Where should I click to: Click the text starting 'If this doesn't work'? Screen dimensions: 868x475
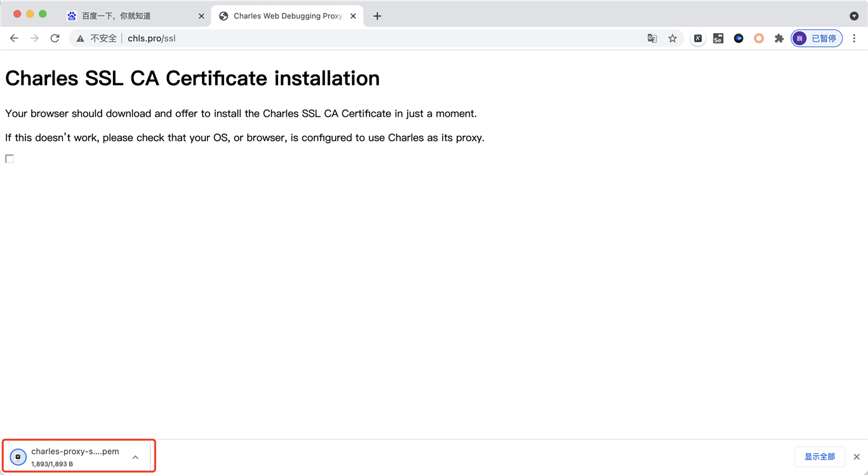click(x=244, y=138)
